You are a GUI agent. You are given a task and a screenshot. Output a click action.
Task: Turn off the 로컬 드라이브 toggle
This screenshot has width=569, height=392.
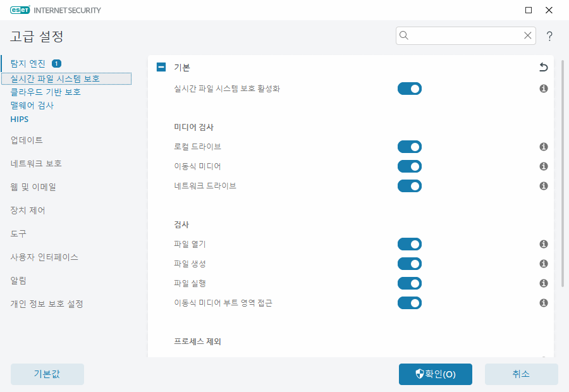tap(410, 147)
